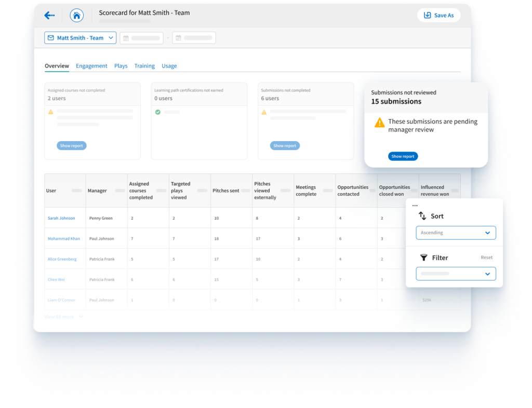532x408 pixels.
Task: Show report for Submissions not completed
Action: point(285,145)
